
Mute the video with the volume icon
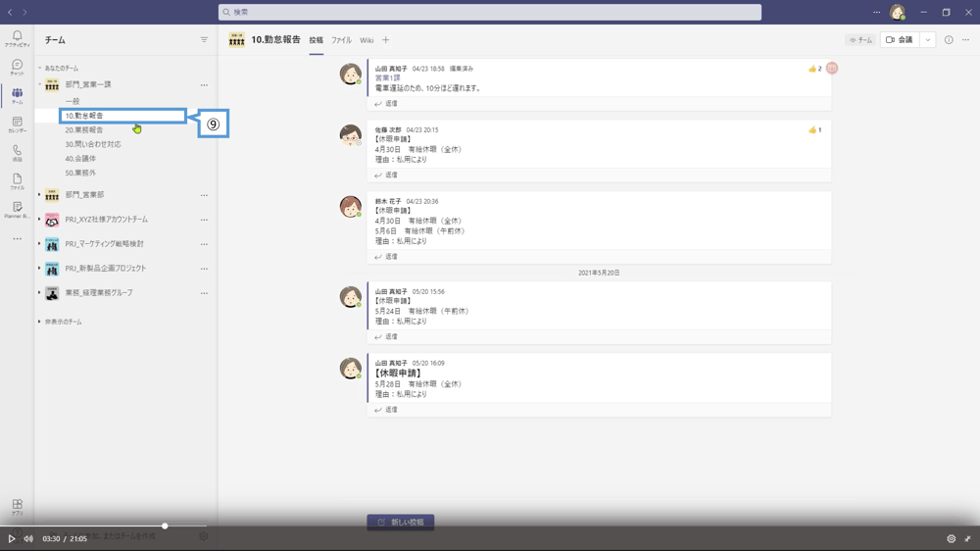point(28,538)
